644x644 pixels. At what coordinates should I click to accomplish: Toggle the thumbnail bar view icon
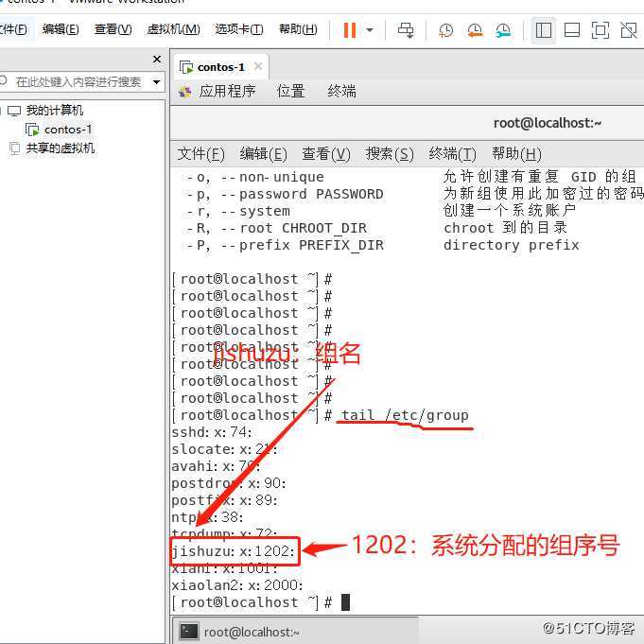[572, 30]
